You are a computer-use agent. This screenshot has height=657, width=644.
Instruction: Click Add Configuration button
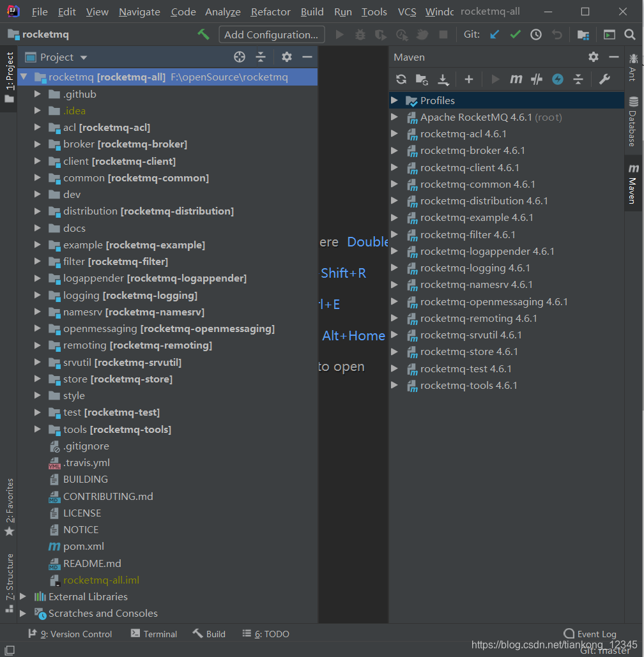coord(272,34)
